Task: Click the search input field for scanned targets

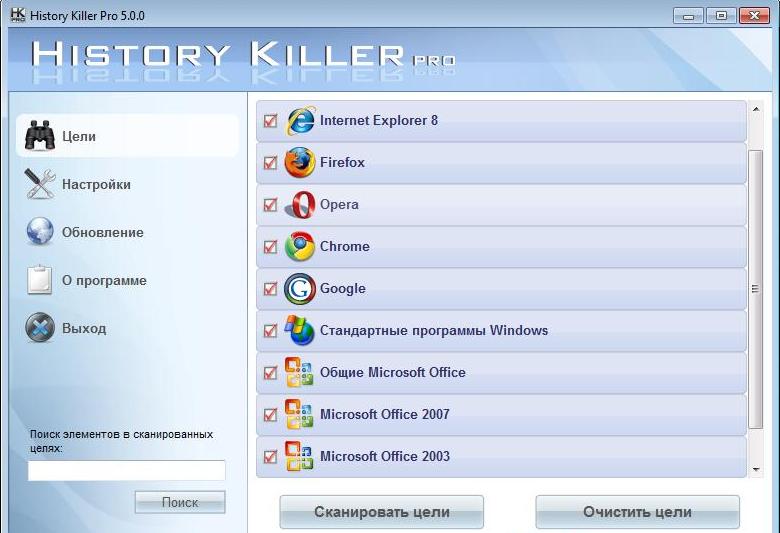Action: click(126, 470)
